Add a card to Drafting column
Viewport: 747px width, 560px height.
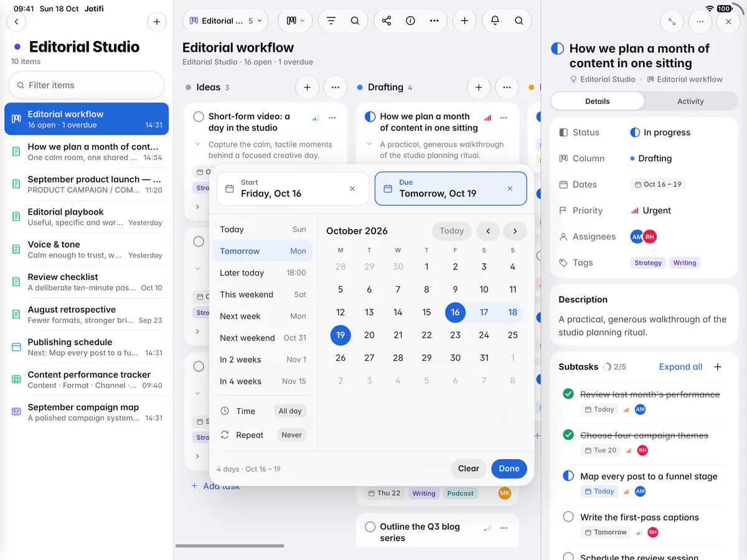pyautogui.click(x=479, y=88)
